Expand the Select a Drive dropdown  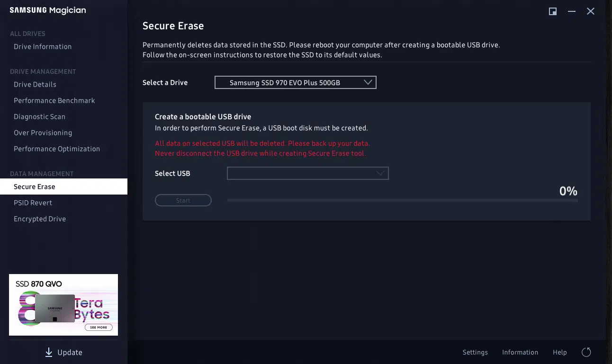[x=296, y=82]
